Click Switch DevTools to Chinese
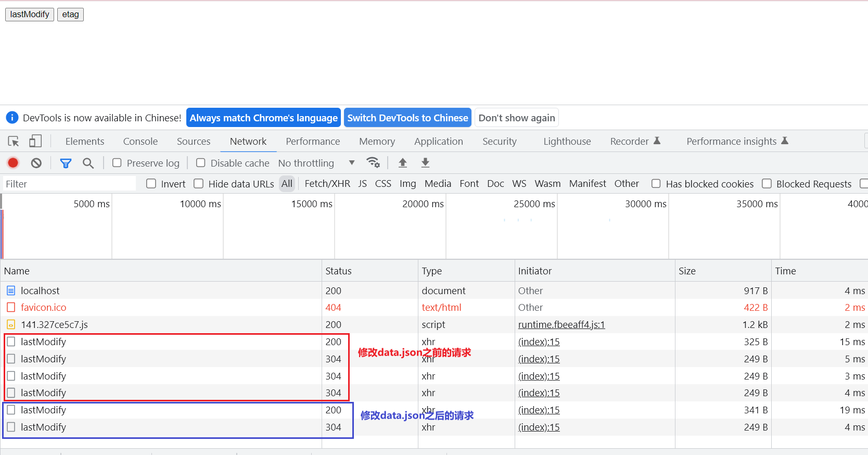 pos(407,118)
